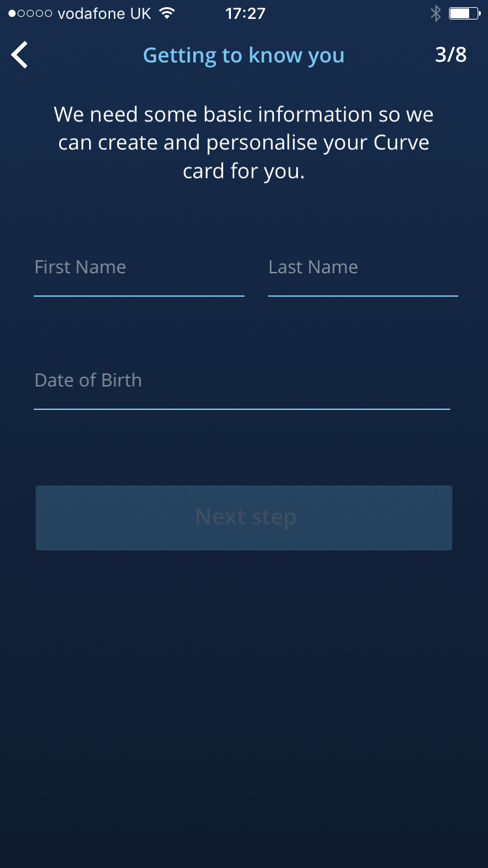Viewport: 488px width, 868px height.
Task: Tap the 'Getting to know you' title
Action: click(243, 55)
